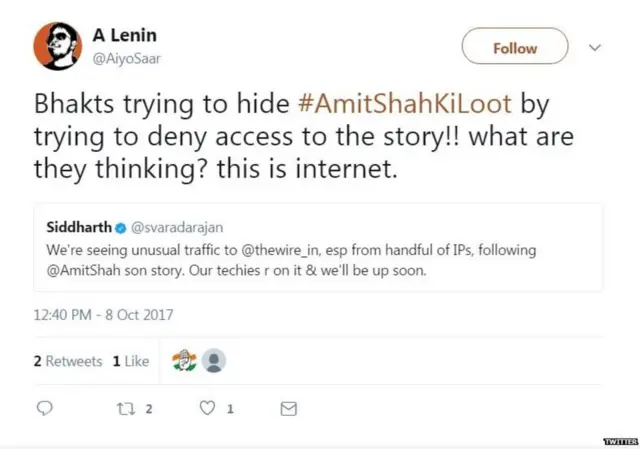Show the 1 Like list
The width and height of the screenshot is (640, 449).
click(x=131, y=361)
